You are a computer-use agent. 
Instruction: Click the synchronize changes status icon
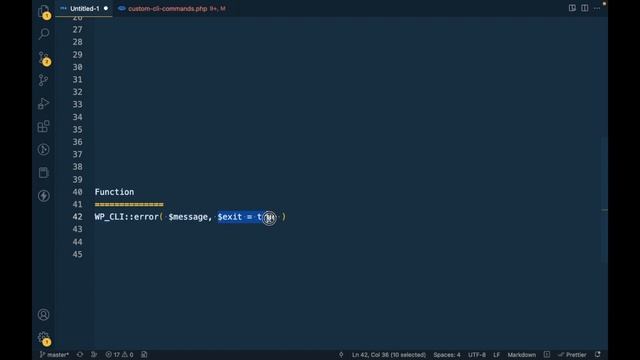pyautogui.click(x=80, y=355)
